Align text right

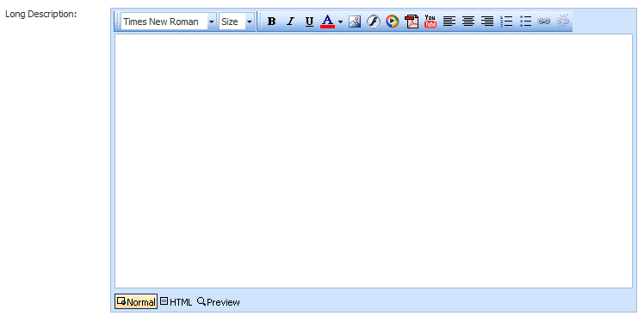pyautogui.click(x=487, y=22)
